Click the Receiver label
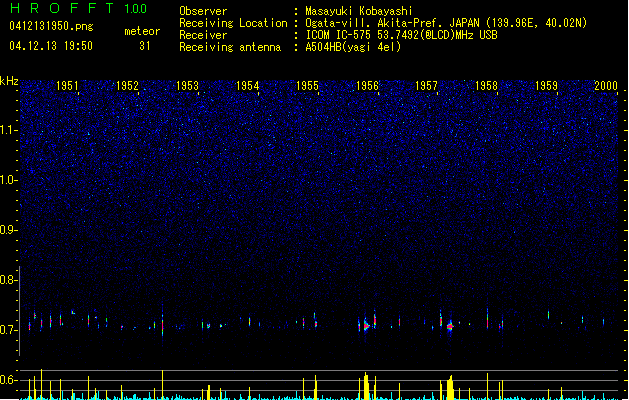 (x=203, y=35)
